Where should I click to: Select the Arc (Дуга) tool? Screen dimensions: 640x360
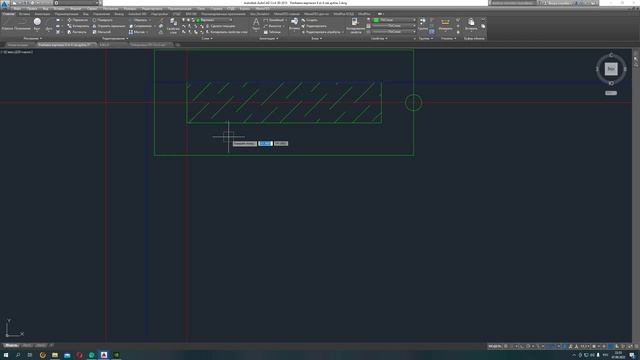49,24
